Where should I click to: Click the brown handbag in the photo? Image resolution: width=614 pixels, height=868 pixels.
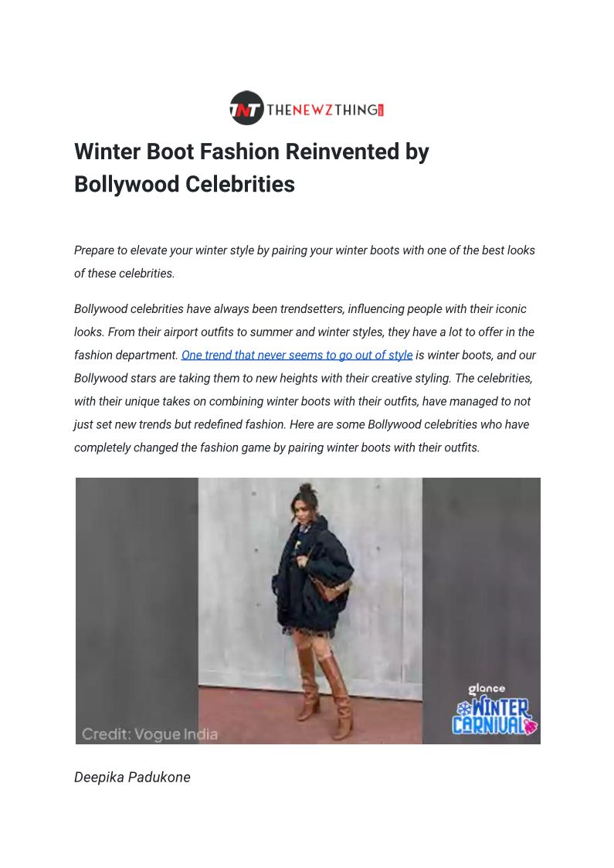[x=329, y=587]
